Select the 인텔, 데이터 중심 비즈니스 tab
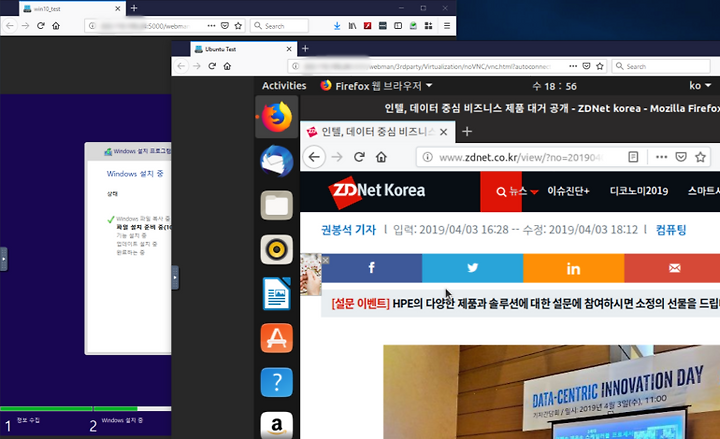The image size is (720, 439). point(377,132)
